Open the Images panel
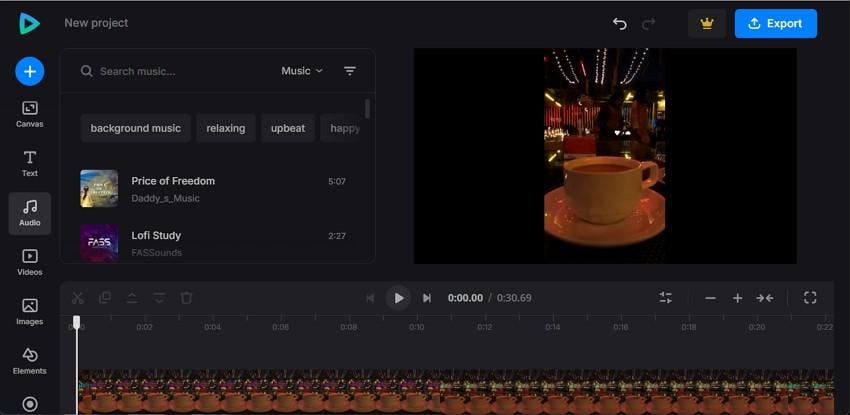Image resolution: width=850 pixels, height=415 pixels. 30,312
